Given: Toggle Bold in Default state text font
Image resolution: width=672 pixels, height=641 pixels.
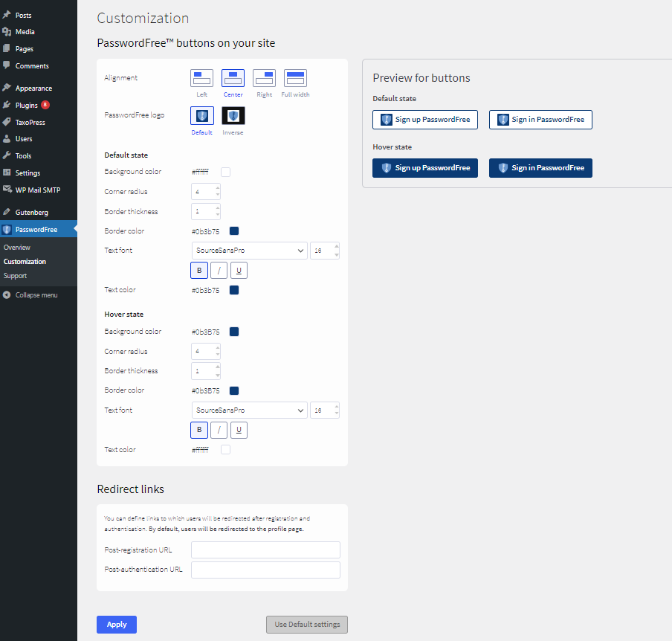Looking at the screenshot, I should pos(199,270).
